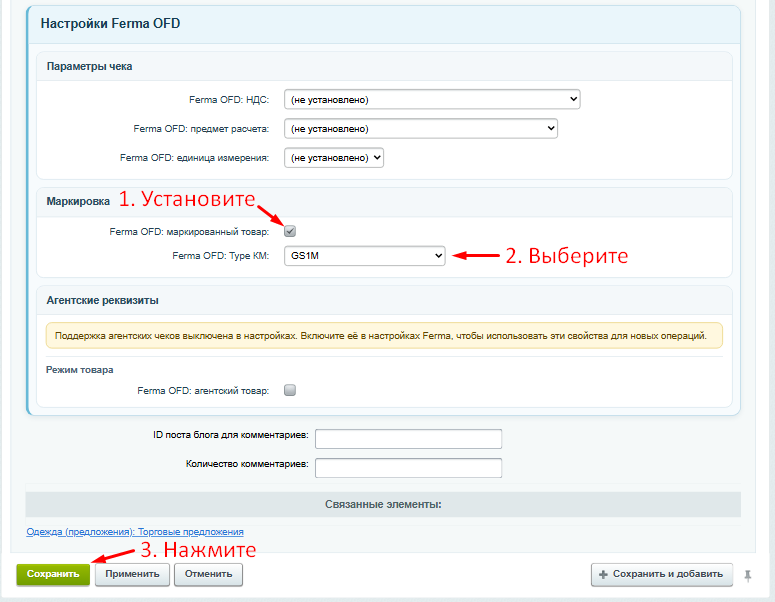
Task: Click the yellow notice about агентских чеков
Action: [384, 336]
